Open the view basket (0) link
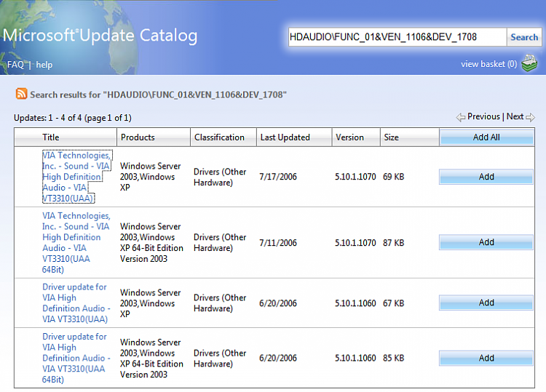 tap(488, 64)
